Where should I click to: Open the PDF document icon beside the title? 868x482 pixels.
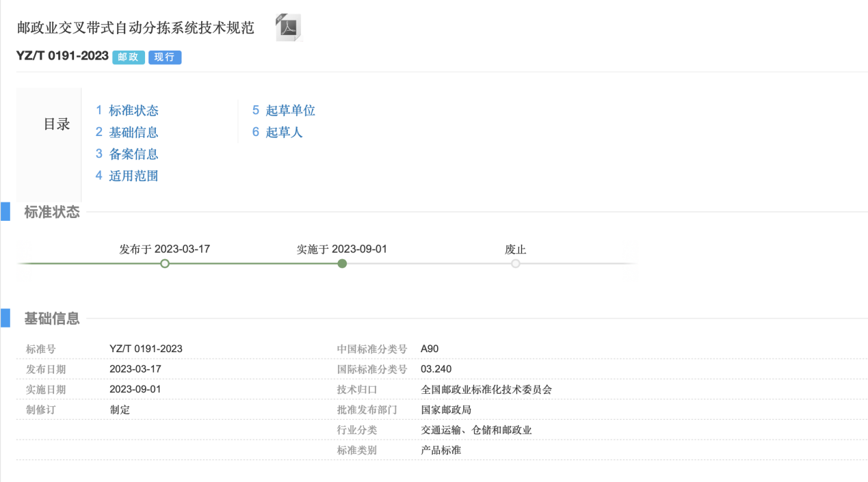287,26
